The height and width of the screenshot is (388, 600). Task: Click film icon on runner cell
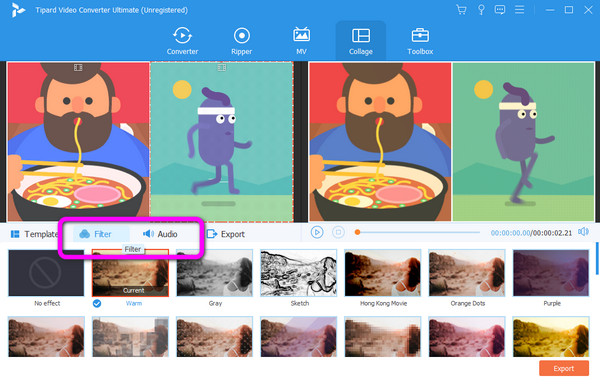tap(222, 68)
